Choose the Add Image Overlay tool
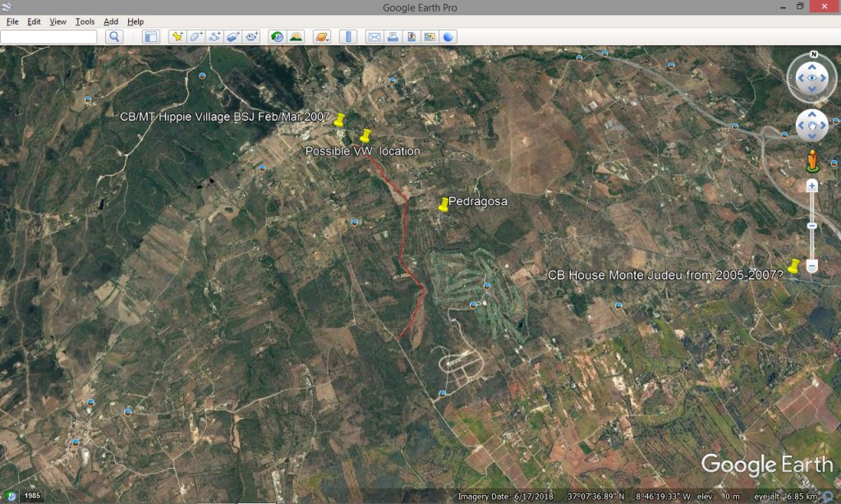This screenshot has height=504, width=841. 233,37
